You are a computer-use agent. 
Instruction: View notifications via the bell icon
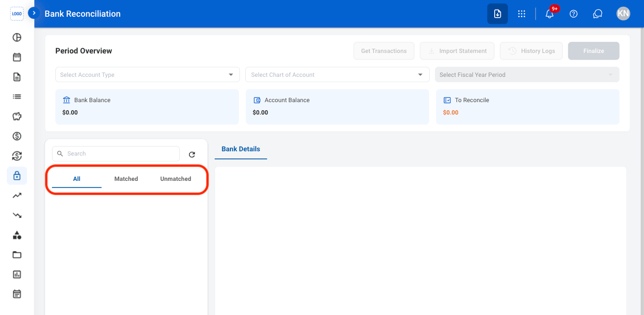click(x=550, y=14)
